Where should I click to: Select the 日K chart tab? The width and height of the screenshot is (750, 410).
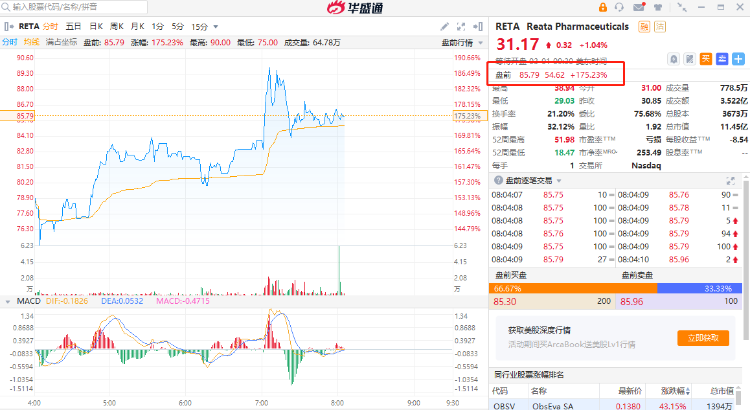96,26
